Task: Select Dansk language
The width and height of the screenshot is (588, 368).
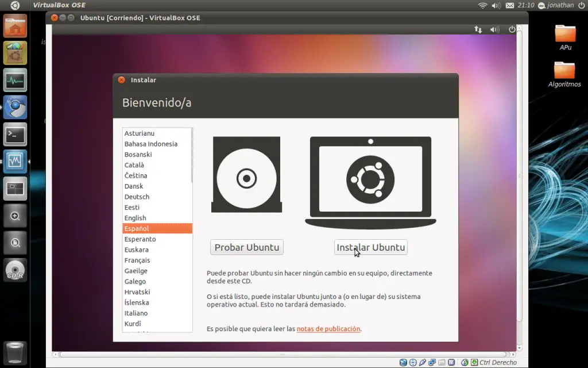Action: 157,186
